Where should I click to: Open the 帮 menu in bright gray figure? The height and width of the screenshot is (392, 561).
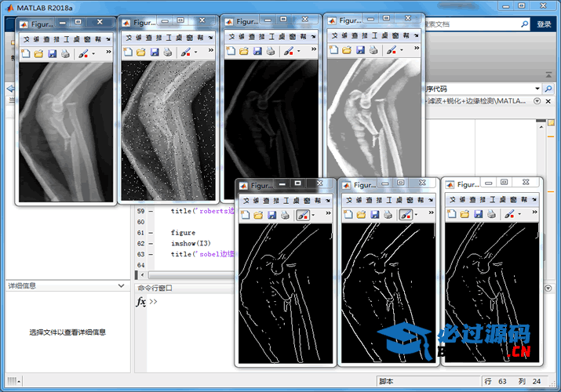click(x=406, y=35)
